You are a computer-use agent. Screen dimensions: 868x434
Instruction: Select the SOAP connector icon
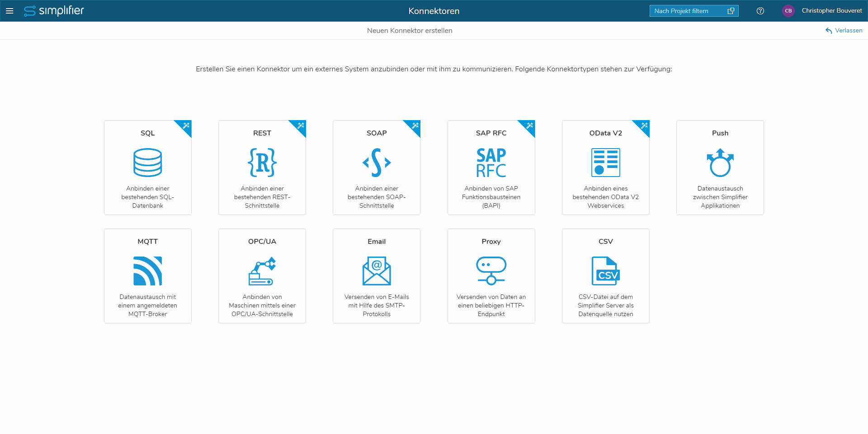coord(376,163)
